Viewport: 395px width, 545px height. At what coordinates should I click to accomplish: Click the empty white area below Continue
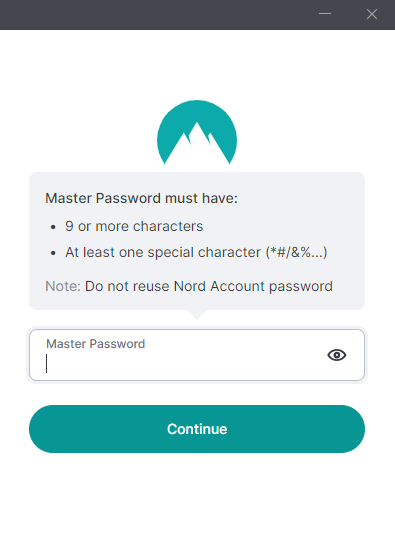[x=197, y=499]
